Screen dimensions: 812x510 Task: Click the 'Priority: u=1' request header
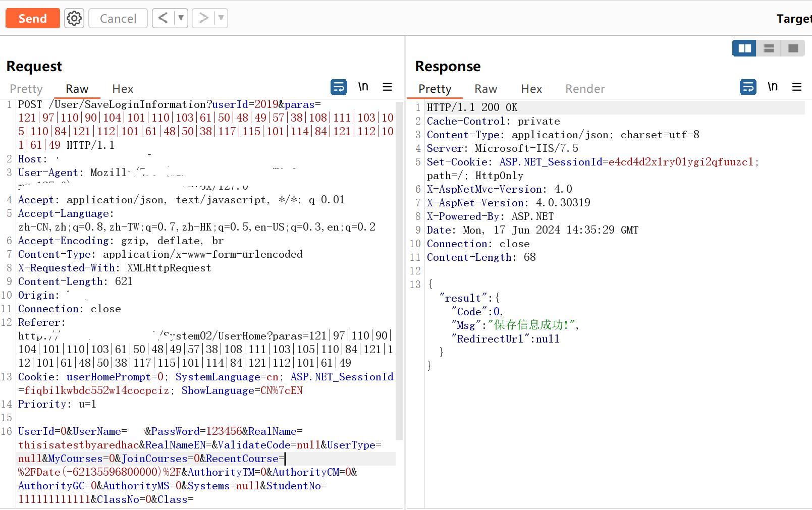(x=57, y=404)
